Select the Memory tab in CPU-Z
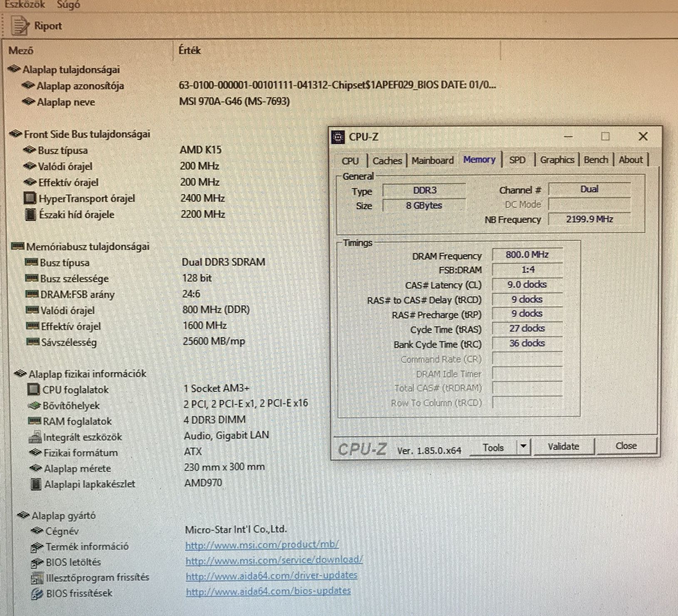The width and height of the screenshot is (678, 616). (479, 159)
